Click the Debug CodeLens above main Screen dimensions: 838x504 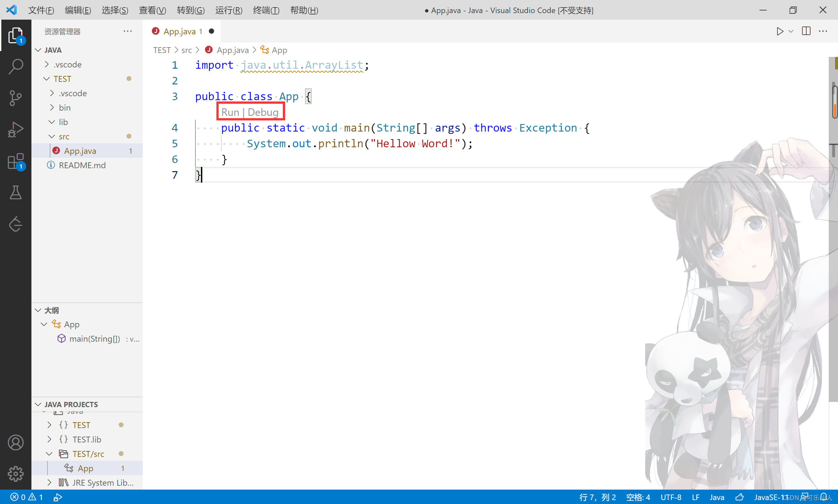pyautogui.click(x=263, y=112)
